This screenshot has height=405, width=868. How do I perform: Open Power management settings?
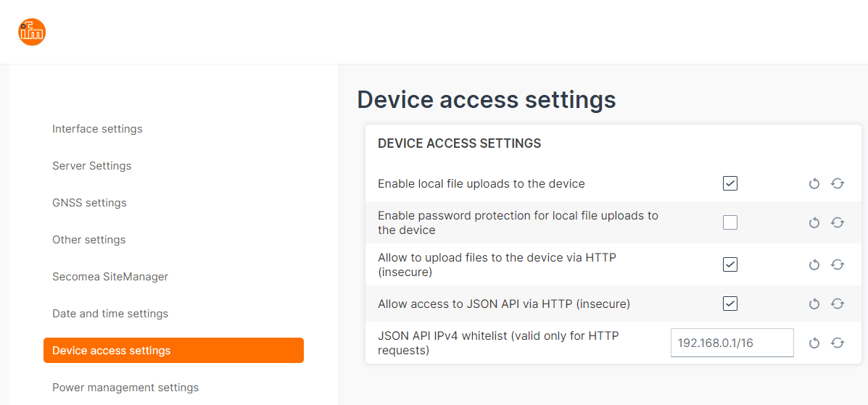(x=125, y=388)
